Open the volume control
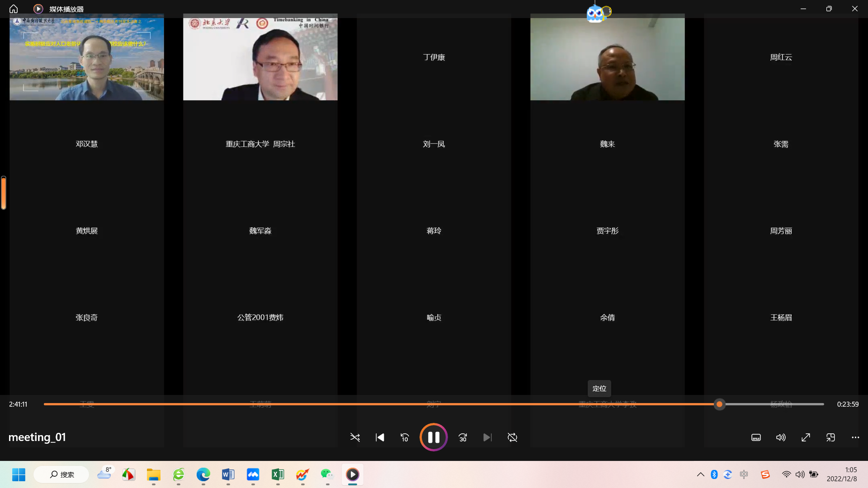Image resolution: width=868 pixels, height=488 pixels. (781, 437)
